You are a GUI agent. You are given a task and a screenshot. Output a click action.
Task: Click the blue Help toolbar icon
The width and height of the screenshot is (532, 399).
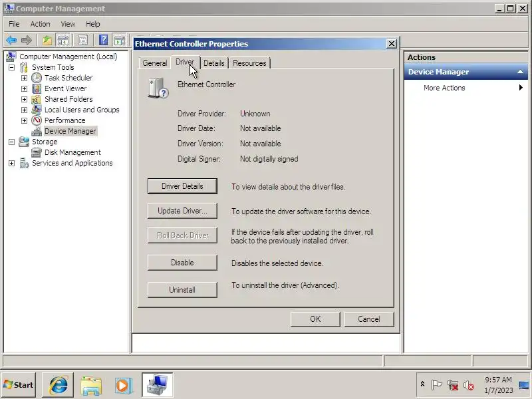pos(104,41)
